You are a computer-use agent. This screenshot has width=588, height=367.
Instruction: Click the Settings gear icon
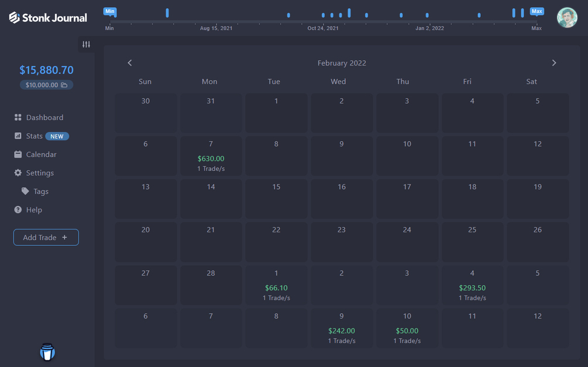point(18,173)
